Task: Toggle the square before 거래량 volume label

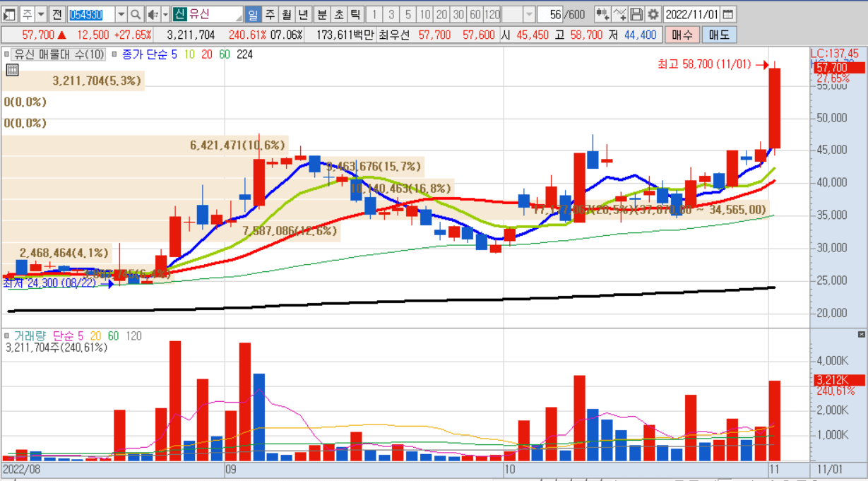Action: coord(7,336)
